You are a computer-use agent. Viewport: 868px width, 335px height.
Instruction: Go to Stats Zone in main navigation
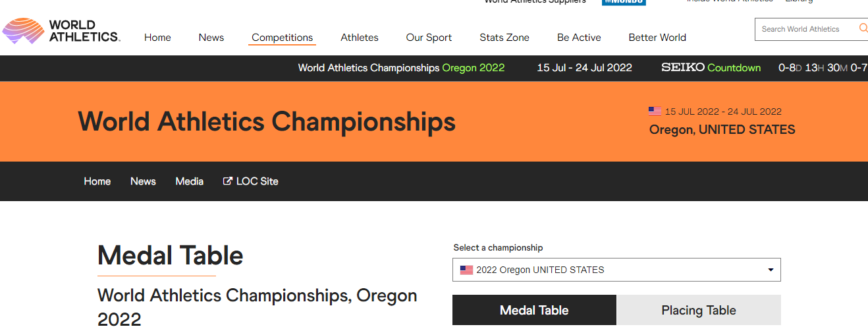504,38
